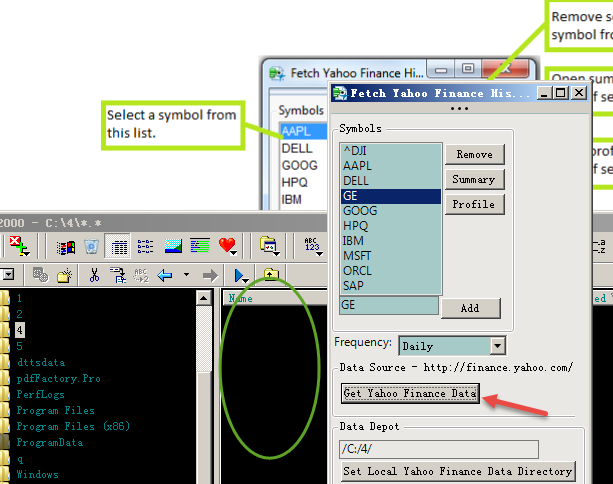The width and height of the screenshot is (613, 484).
Task: Switch to small list view icon
Action: [x=145, y=246]
